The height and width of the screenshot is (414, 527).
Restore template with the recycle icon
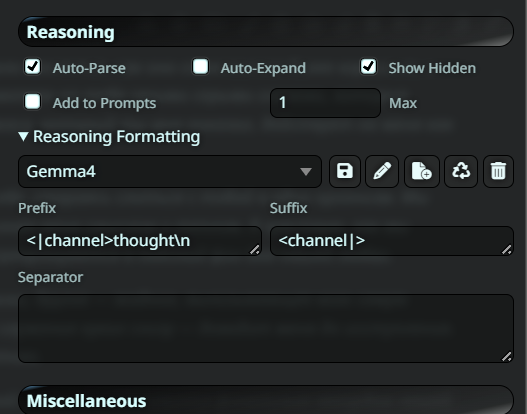pos(461,171)
